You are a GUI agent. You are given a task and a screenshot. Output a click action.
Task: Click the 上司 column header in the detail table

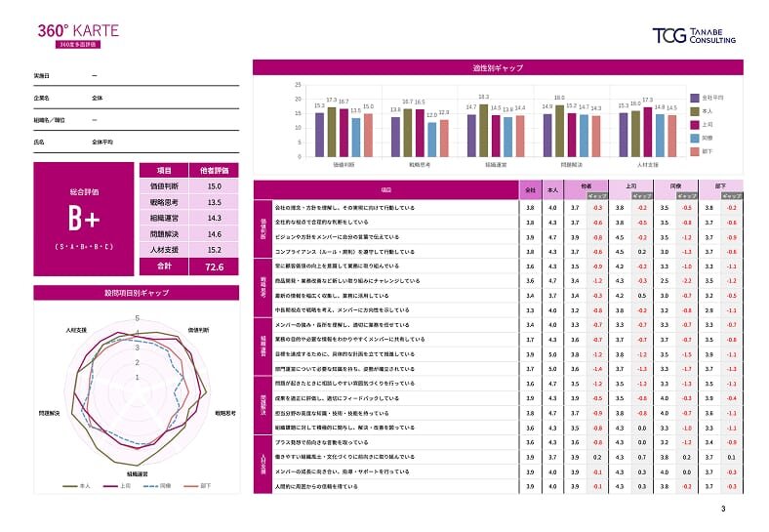click(631, 186)
